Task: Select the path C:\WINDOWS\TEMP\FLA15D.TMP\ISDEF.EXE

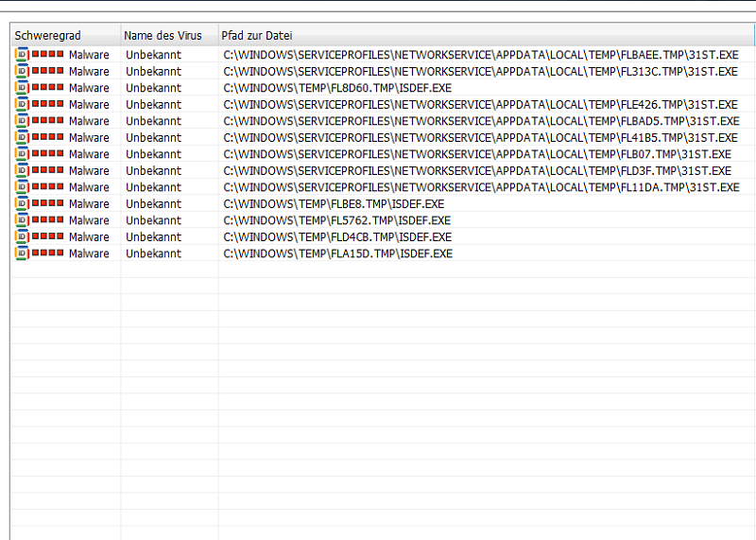Action: (x=338, y=253)
